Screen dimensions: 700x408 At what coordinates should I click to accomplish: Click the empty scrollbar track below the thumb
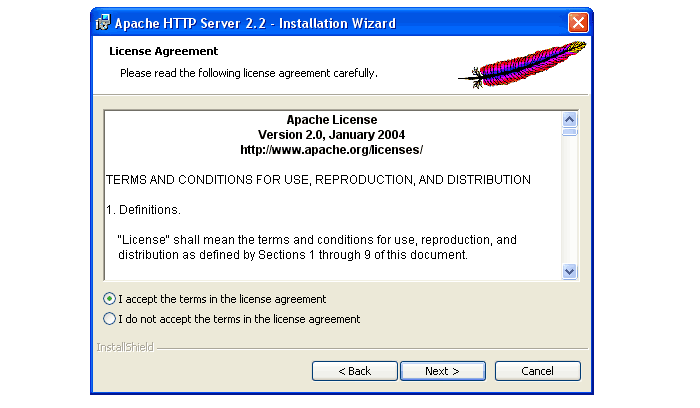570,200
